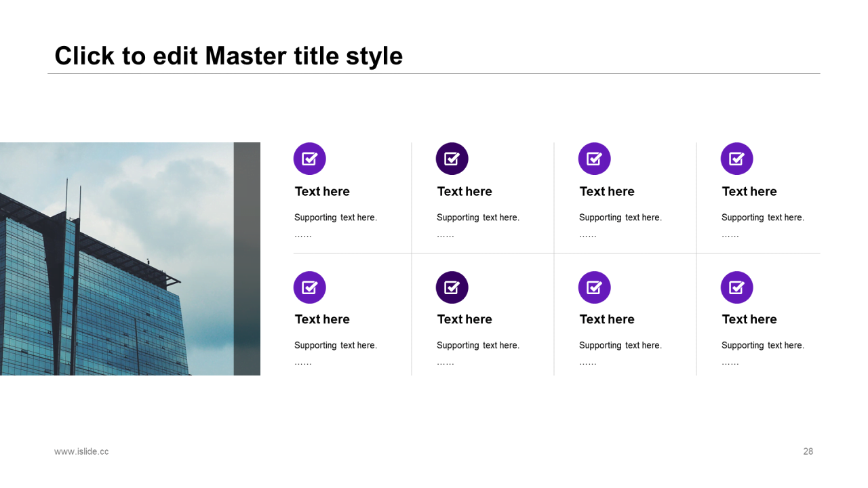Select 'Supporting text here.' in bottom-row fourth column
Screen dimensions: 868x488
pos(762,346)
